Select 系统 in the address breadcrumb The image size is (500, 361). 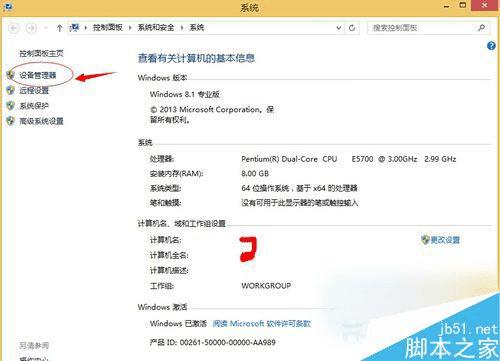(197, 27)
